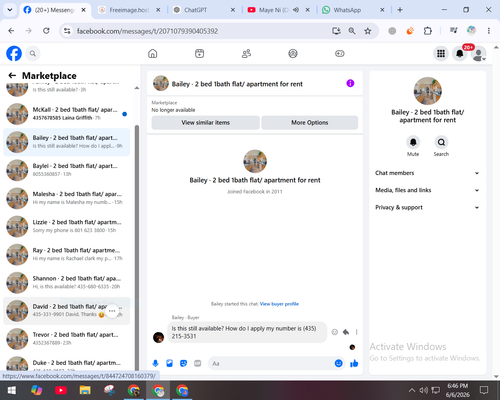500x400 pixels.
Task: Open Shannon 2 bed 1bath conversation
Action: click(67, 282)
